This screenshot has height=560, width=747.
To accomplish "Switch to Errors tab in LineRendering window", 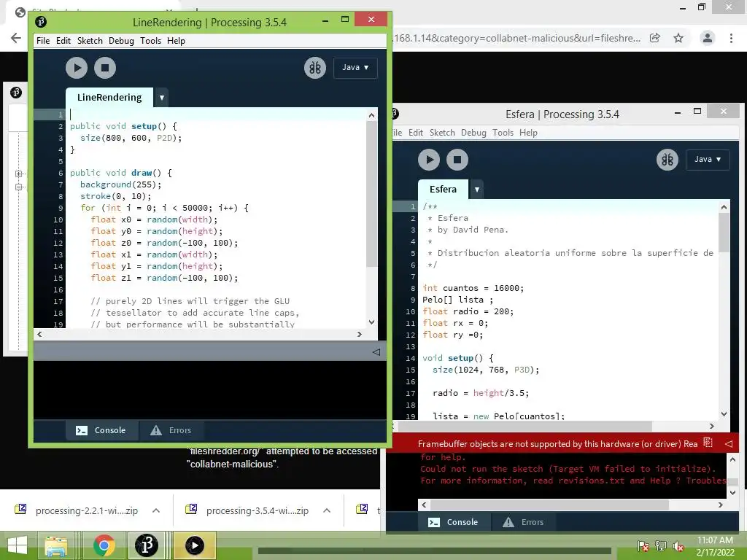I will 171,430.
